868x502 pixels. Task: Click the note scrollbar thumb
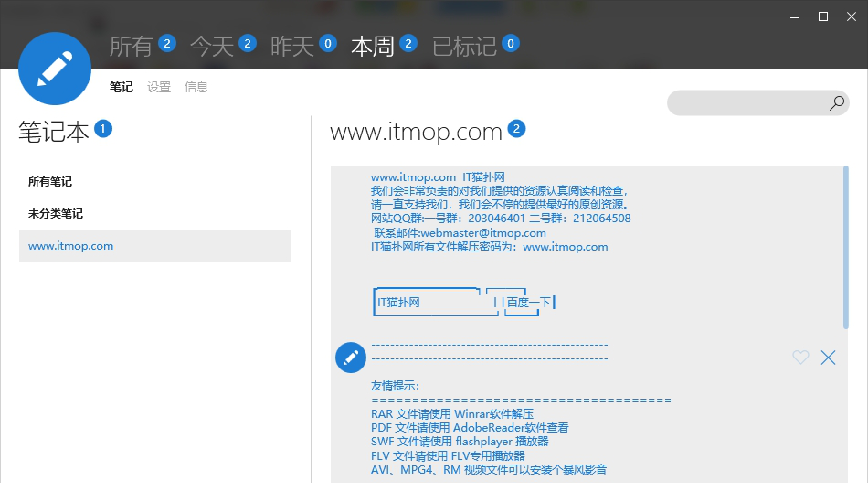pos(845,247)
